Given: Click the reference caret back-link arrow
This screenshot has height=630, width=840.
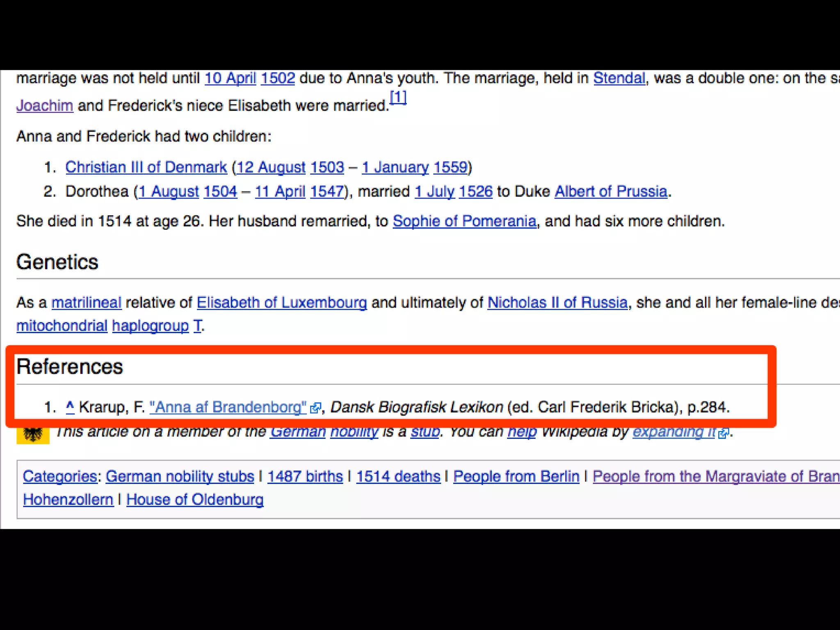Looking at the screenshot, I should pos(70,406).
